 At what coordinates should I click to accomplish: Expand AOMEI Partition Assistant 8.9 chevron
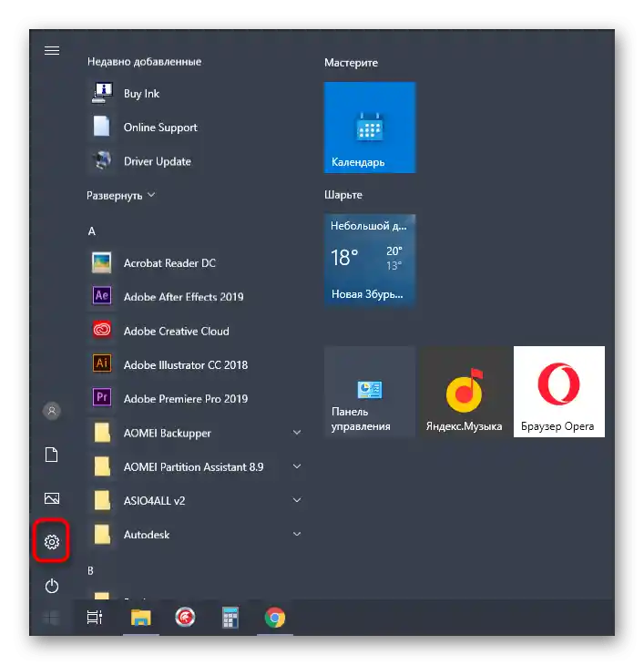point(297,466)
